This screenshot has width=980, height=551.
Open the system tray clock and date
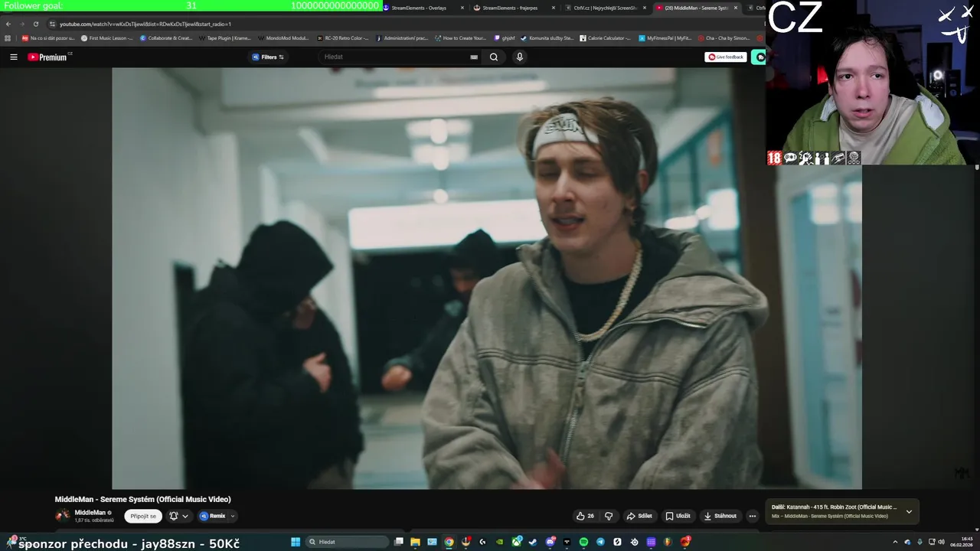coord(962,542)
